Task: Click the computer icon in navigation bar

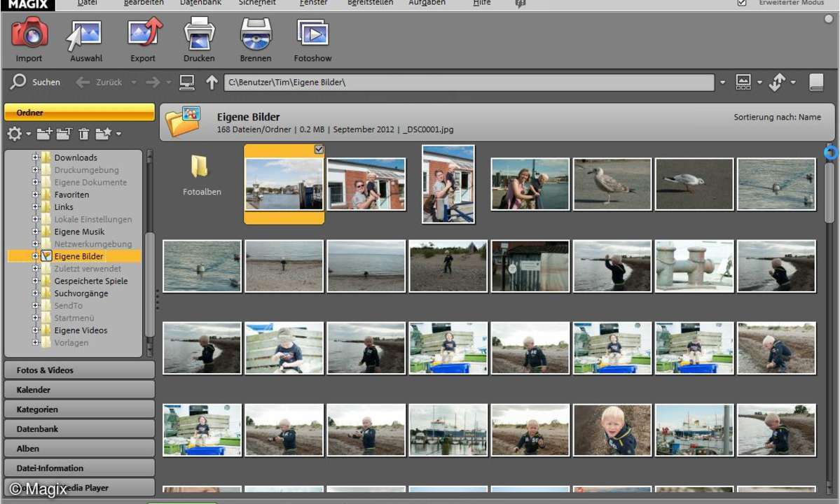Action: click(x=187, y=83)
